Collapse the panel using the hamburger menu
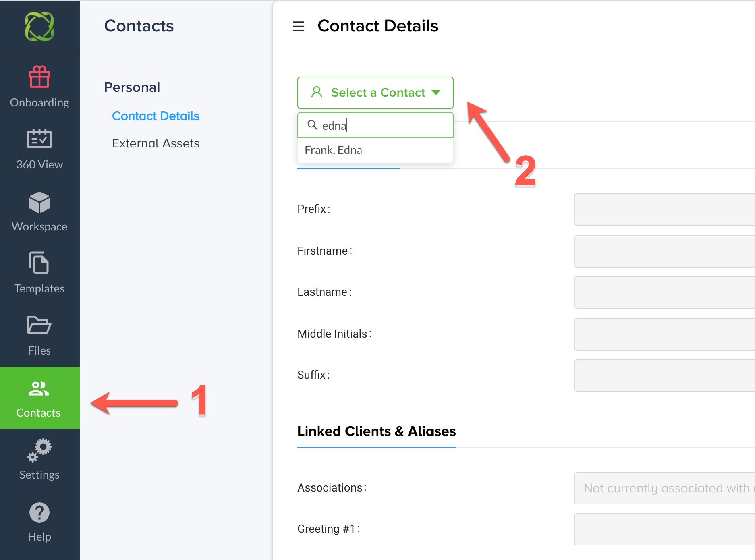 point(299,26)
